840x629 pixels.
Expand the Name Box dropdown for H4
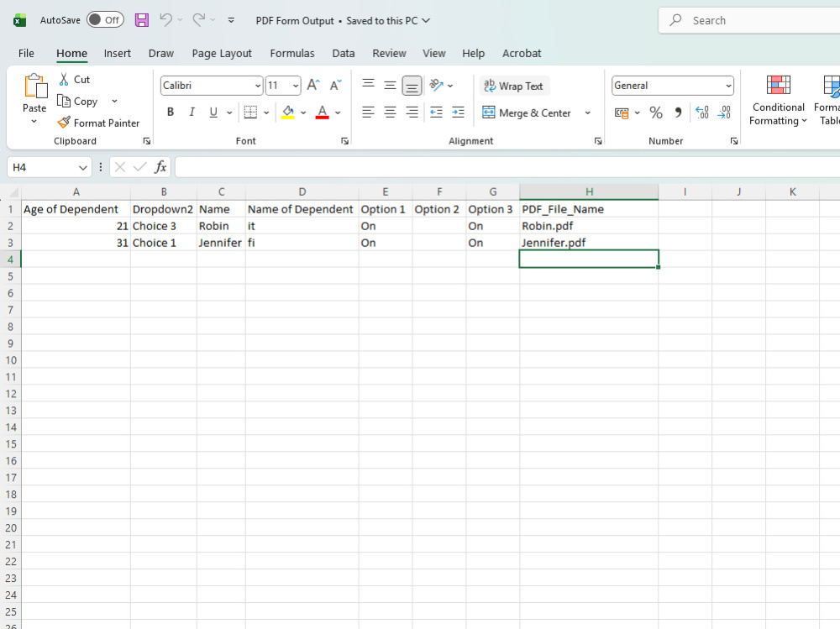click(83, 168)
